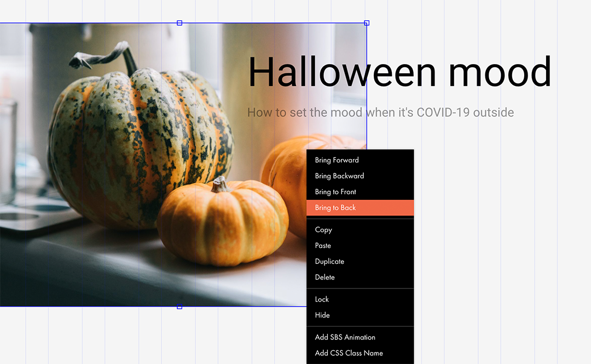Duplicate the selected element

tap(360, 262)
